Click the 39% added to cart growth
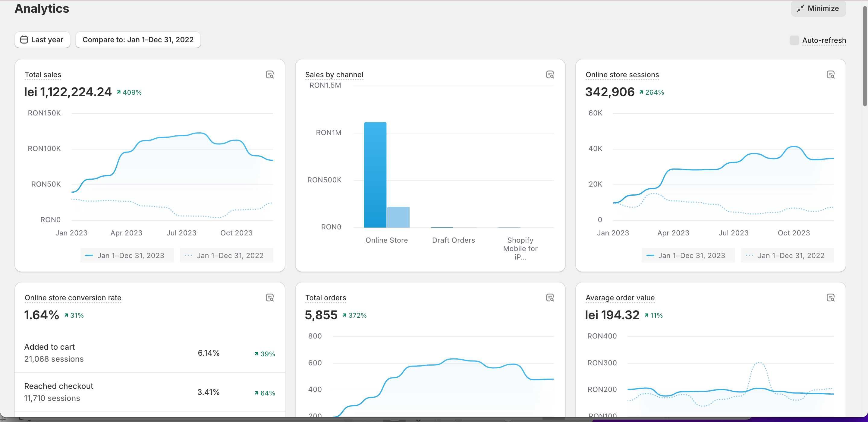Viewport: 868px width, 422px height. coord(265,354)
